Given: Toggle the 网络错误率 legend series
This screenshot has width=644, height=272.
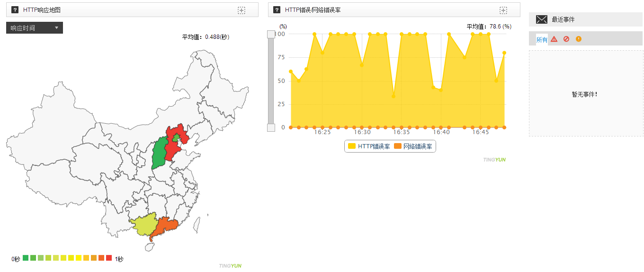Looking at the screenshot, I should [413, 146].
